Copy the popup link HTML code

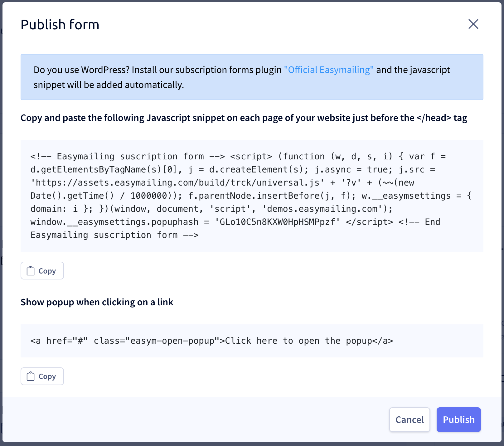tap(42, 376)
